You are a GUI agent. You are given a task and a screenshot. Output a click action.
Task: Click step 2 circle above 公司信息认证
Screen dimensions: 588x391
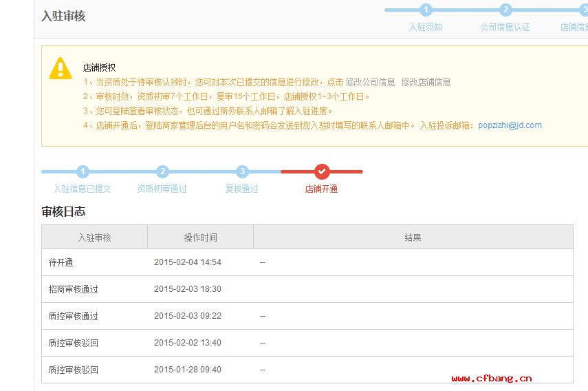pos(505,10)
